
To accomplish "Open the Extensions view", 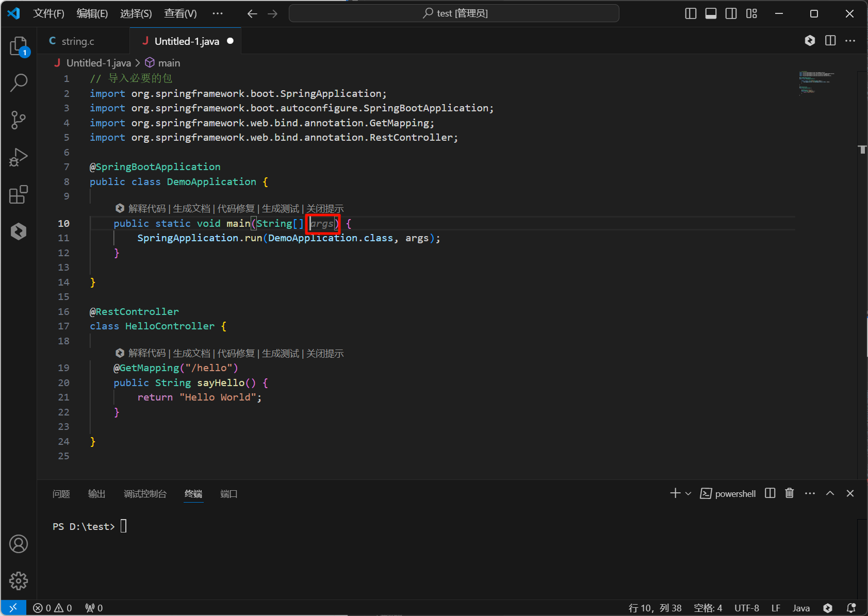I will point(19,194).
